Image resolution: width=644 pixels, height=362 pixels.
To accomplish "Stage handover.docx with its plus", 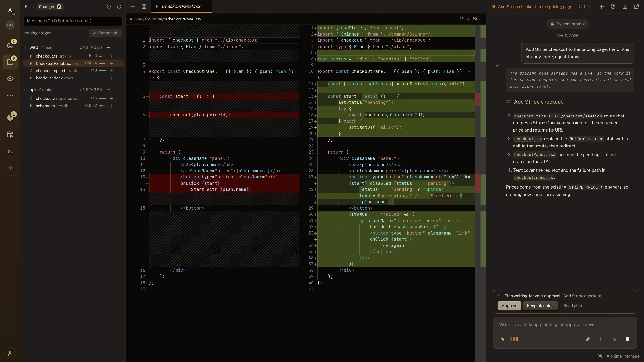I will tap(112, 78).
